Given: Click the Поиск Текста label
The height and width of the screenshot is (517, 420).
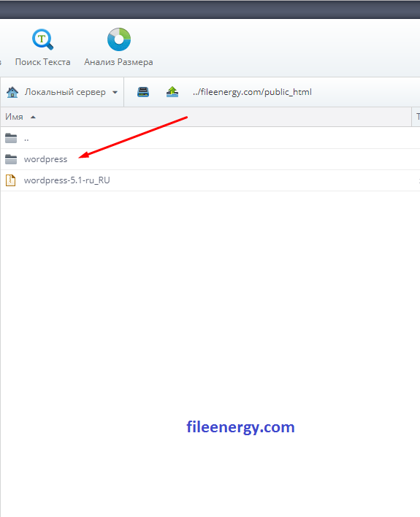Looking at the screenshot, I should [x=42, y=62].
